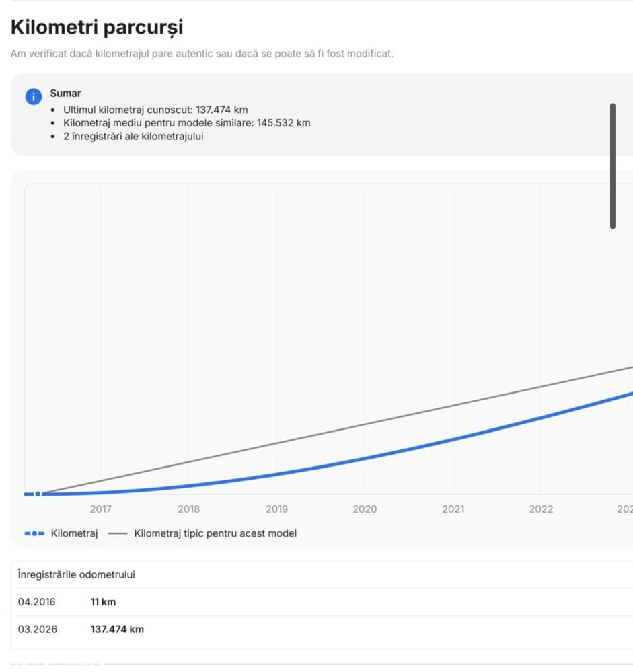Click the Kilometri parcurși heading
This screenshot has width=633, height=672.
tap(97, 27)
